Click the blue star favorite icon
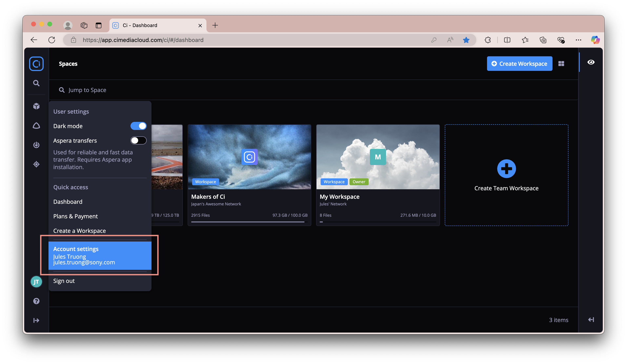Viewport: 627px width, 364px height. click(466, 40)
